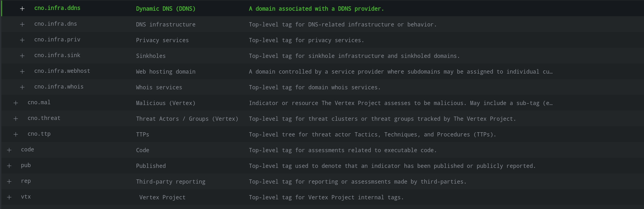Expand the rep tag subtree
This screenshot has width=644, height=209.
pyautogui.click(x=9, y=181)
